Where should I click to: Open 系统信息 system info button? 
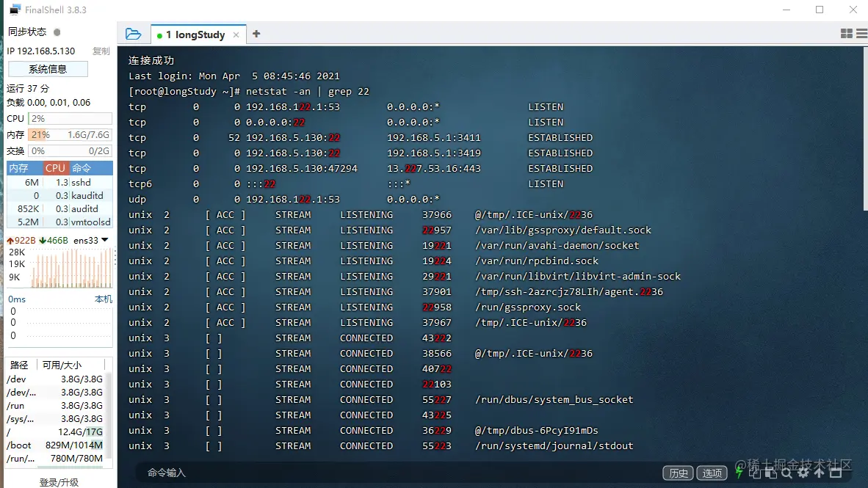pyautogui.click(x=48, y=69)
